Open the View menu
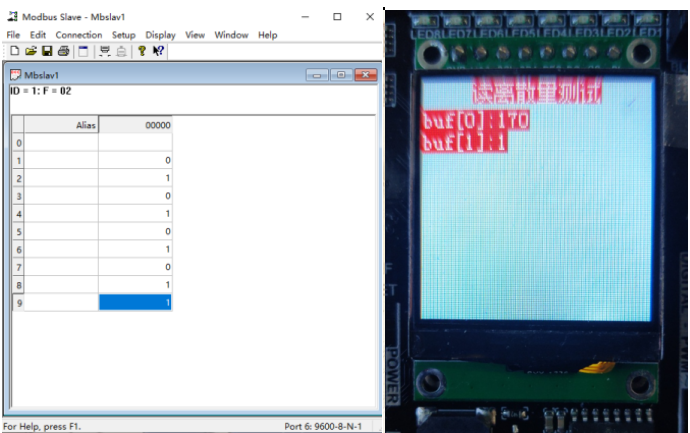The width and height of the screenshot is (690, 433). coord(195,35)
